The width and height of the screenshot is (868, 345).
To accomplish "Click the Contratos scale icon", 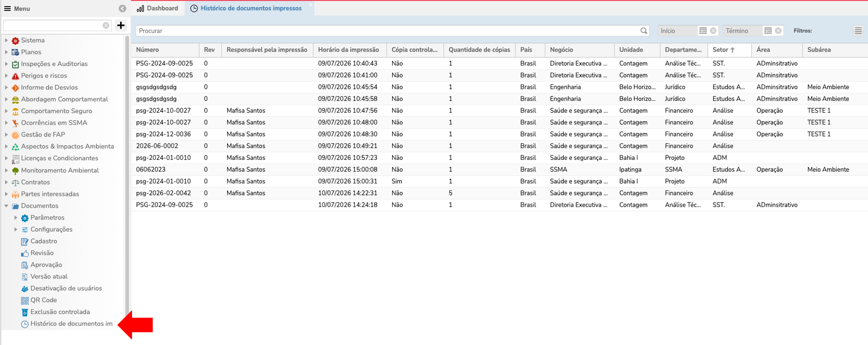I will tap(15, 183).
